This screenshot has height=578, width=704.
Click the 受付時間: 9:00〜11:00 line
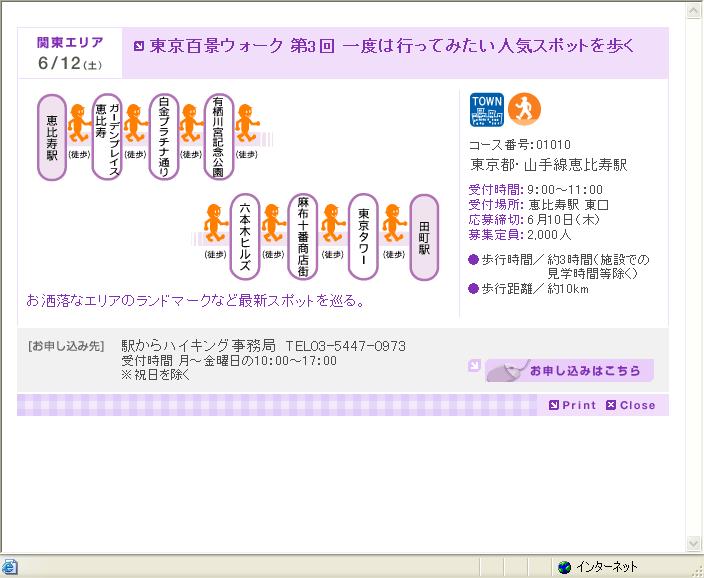pyautogui.click(x=535, y=190)
